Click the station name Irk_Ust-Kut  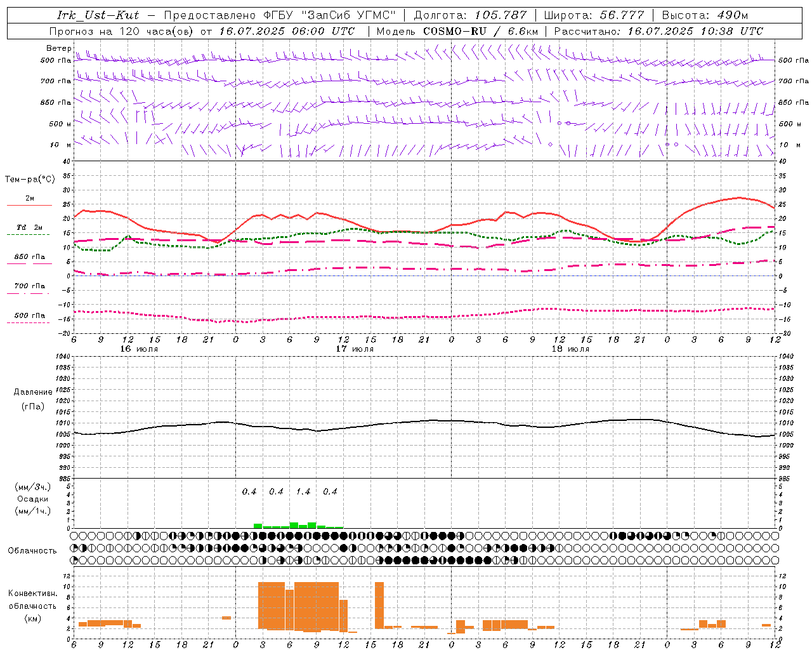click(x=98, y=15)
